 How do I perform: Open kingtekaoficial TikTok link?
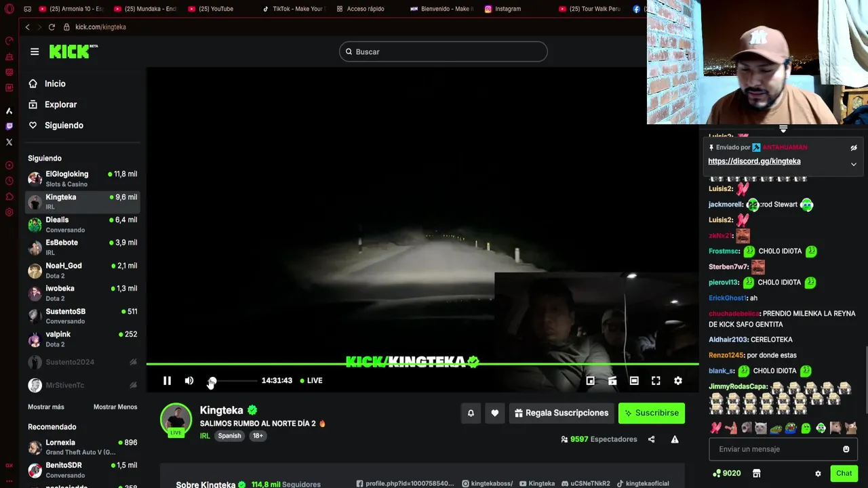click(644, 483)
